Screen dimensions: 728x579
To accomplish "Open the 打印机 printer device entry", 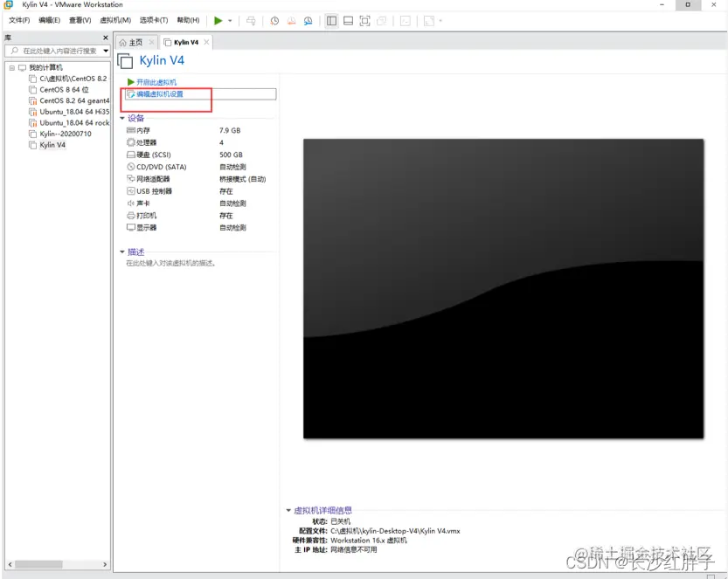I will coord(142,216).
